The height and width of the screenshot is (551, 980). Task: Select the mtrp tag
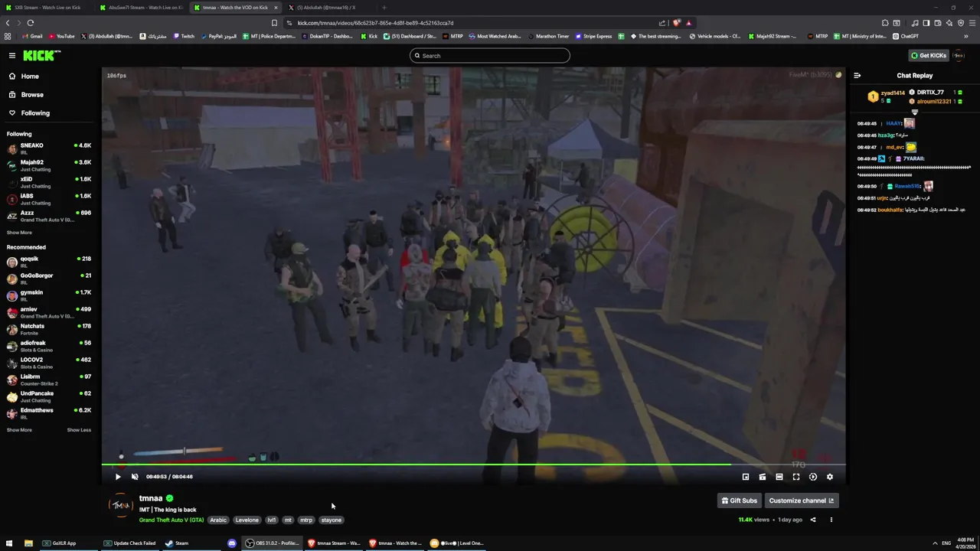306,520
